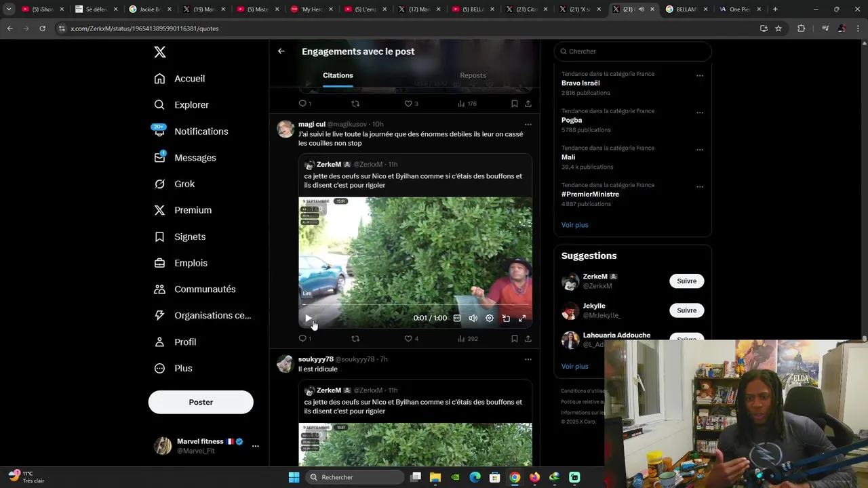View analytics showing 176 views
Screen dimensions: 868x488
pyautogui.click(x=468, y=104)
